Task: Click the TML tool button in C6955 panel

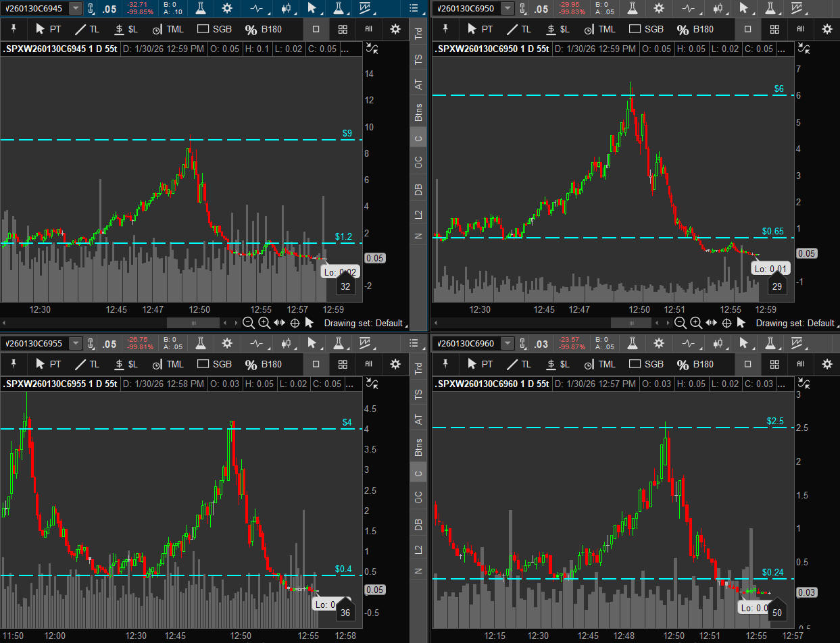Action: pyautogui.click(x=168, y=364)
